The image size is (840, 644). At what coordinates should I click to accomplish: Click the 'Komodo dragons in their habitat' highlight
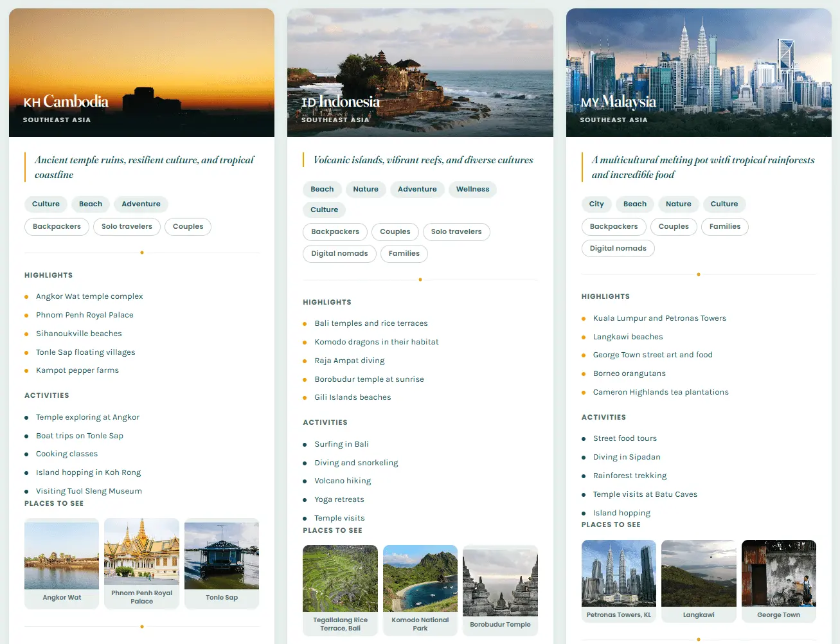[377, 342]
